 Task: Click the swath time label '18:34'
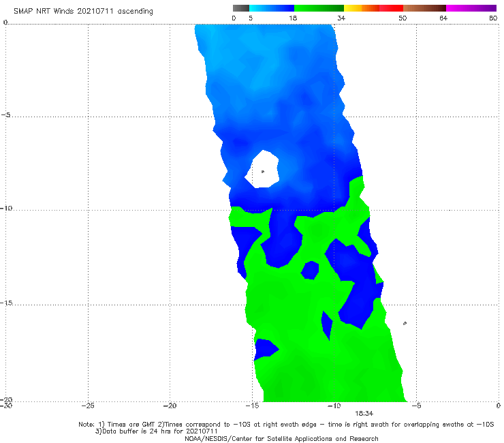pyautogui.click(x=364, y=414)
